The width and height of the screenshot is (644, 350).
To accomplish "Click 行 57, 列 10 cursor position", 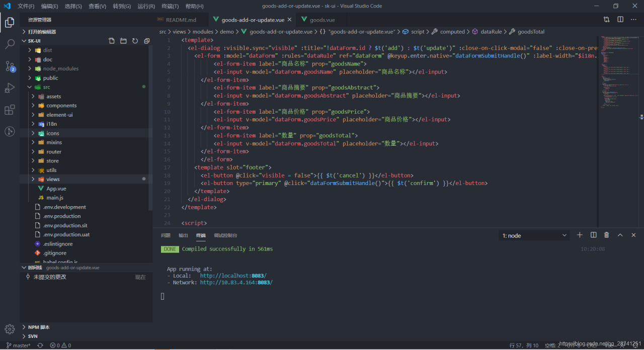I will (x=524, y=345).
